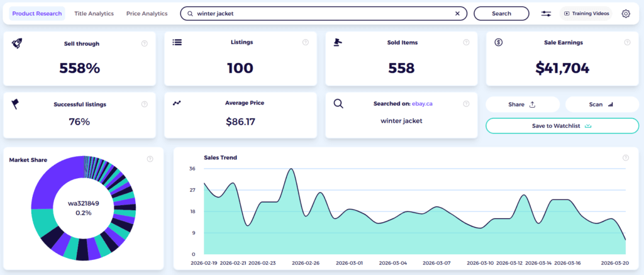Open the filter sliders icon
This screenshot has height=275, width=644.
546,13
